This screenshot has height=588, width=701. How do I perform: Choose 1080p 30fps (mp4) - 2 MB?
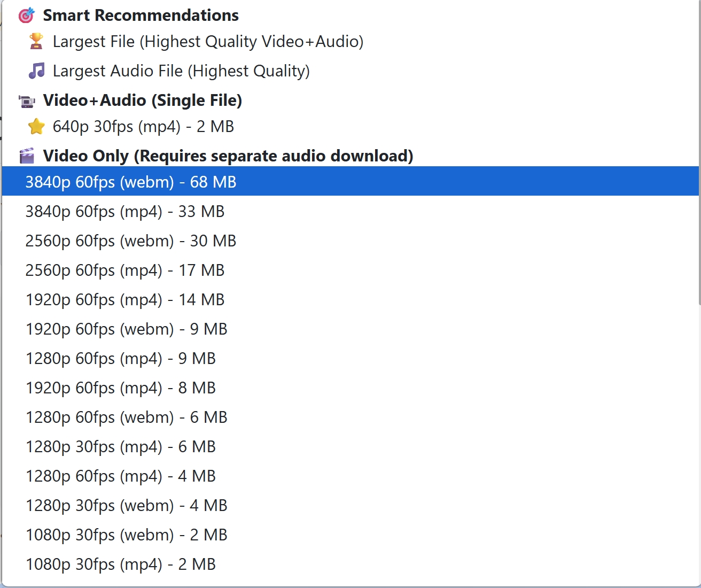coord(350,564)
